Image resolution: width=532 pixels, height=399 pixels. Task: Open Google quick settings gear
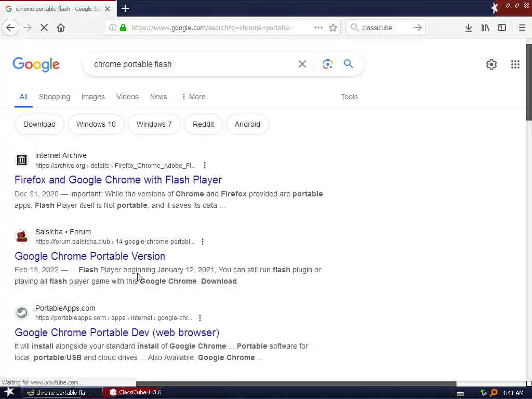[491, 64]
